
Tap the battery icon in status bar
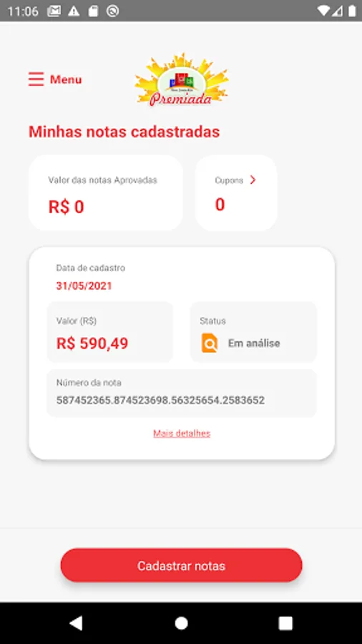[352, 11]
